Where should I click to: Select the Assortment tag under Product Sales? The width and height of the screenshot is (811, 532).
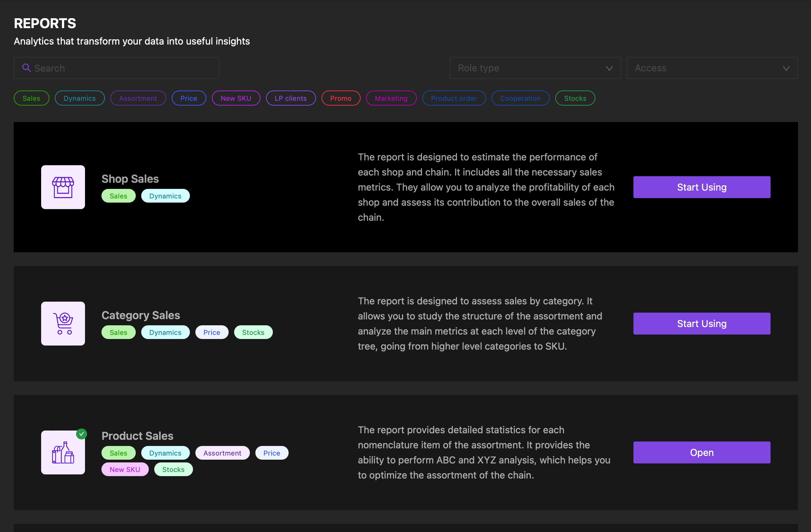222,453
